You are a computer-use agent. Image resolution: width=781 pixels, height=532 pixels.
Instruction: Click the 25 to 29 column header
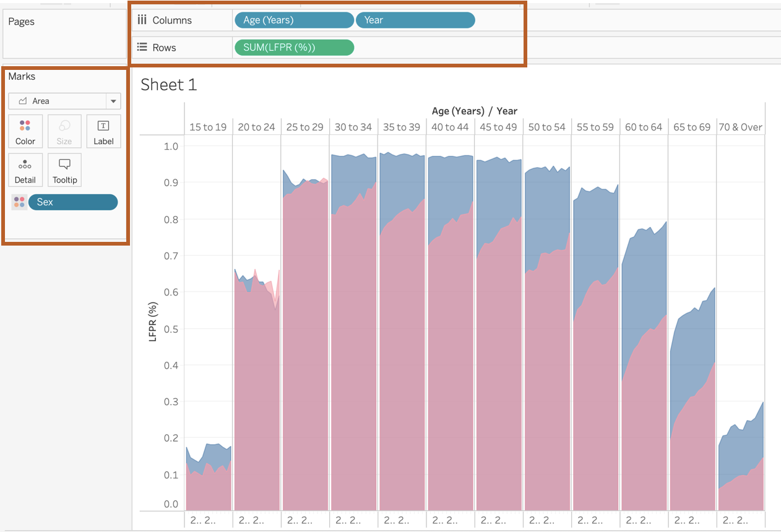click(304, 127)
